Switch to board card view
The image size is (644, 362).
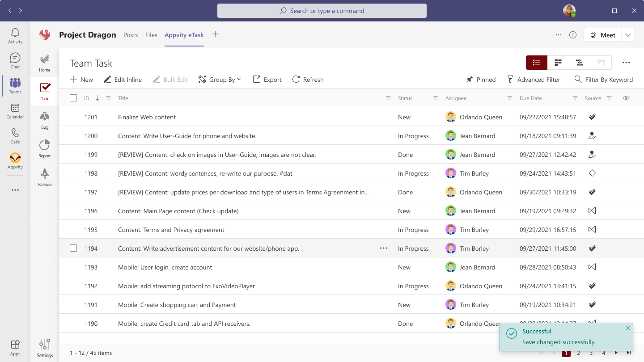tap(558, 63)
